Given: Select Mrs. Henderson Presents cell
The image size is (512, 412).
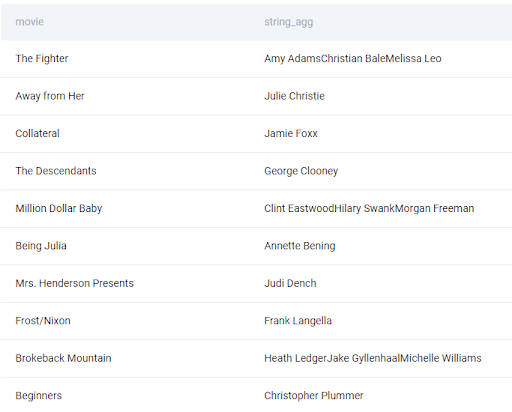Looking at the screenshot, I should [74, 283].
